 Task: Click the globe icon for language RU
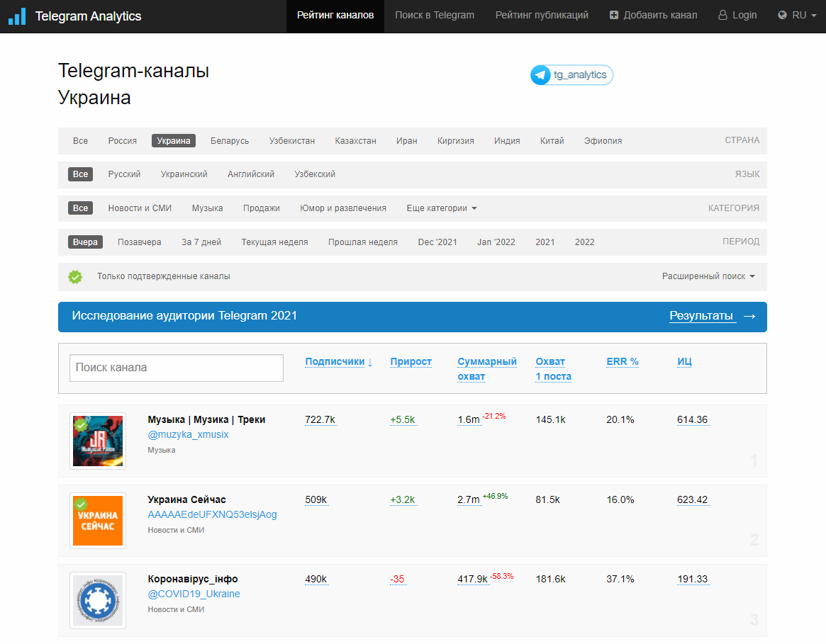coord(783,15)
